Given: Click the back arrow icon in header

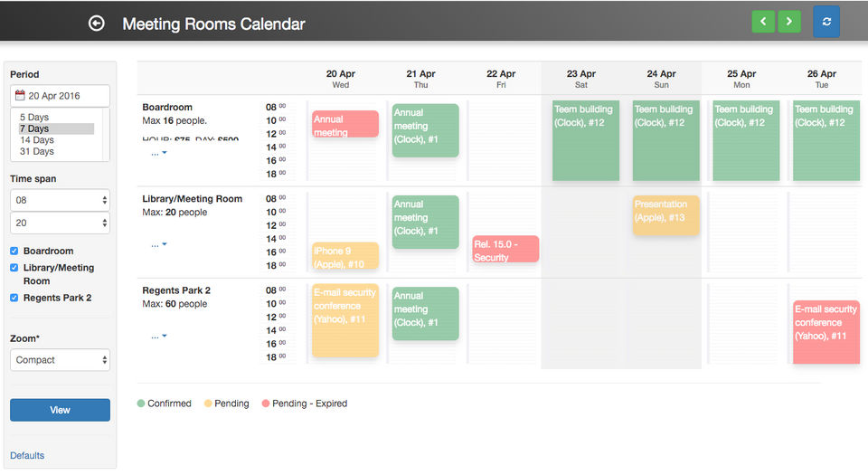Looking at the screenshot, I should pos(97,24).
